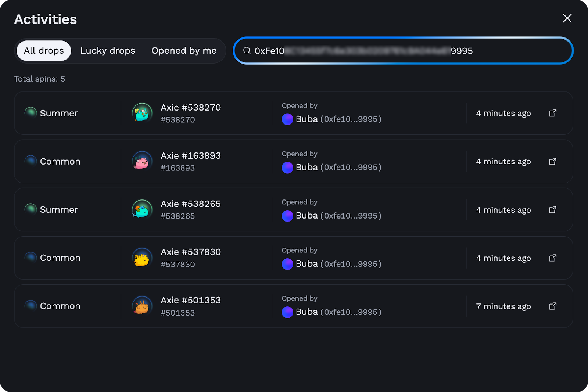The image size is (588, 392).
Task: Click Summer orb icon in Axie #538270 row
Action: (x=31, y=112)
